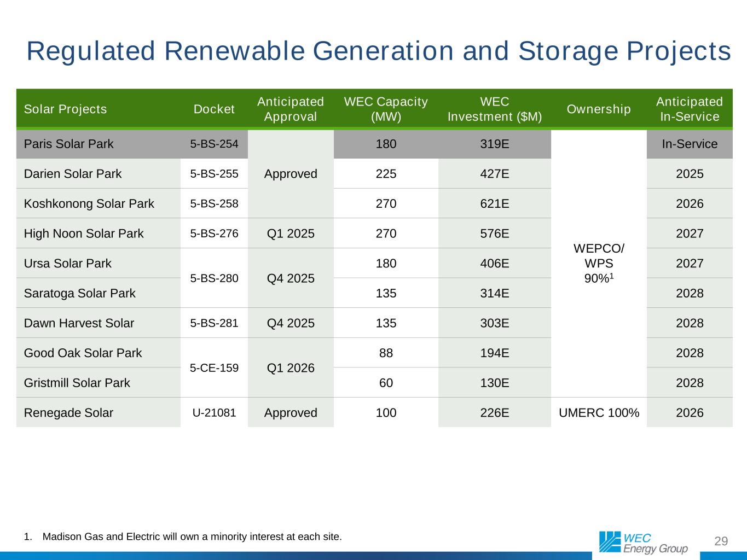Click Approved in the Renegade Solar row

[291, 413]
